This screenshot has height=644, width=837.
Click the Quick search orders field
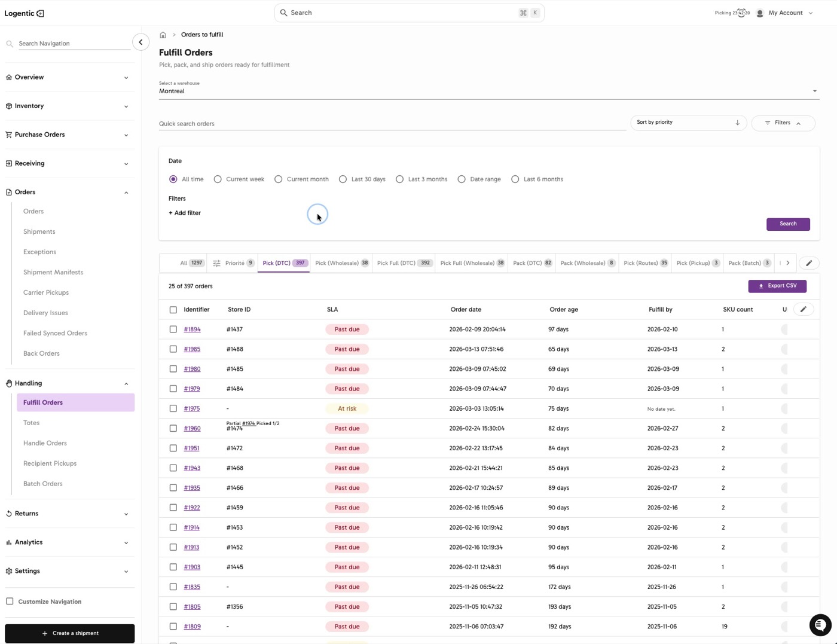[x=392, y=124]
